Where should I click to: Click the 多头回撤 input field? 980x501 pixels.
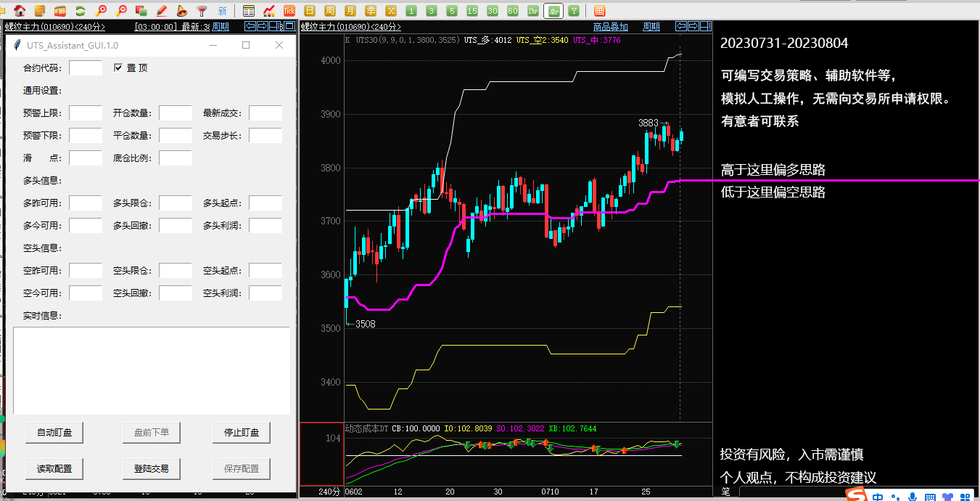pyautogui.click(x=176, y=225)
